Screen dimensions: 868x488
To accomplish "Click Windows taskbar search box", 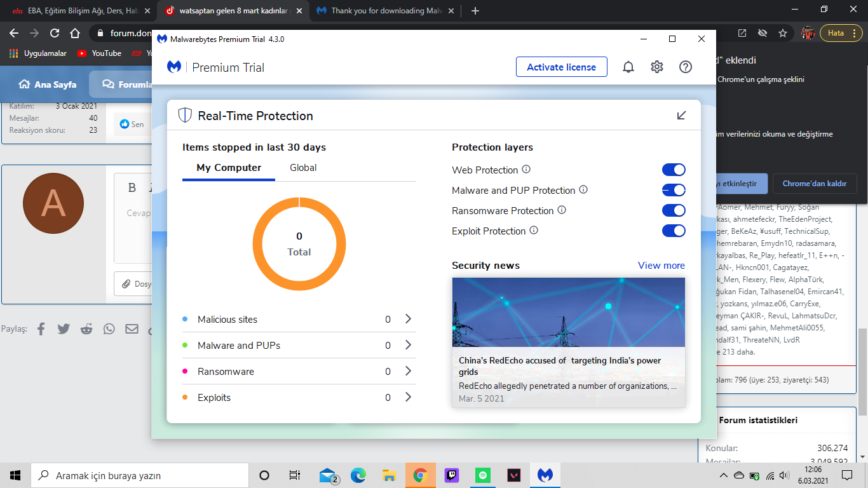I will (140, 475).
